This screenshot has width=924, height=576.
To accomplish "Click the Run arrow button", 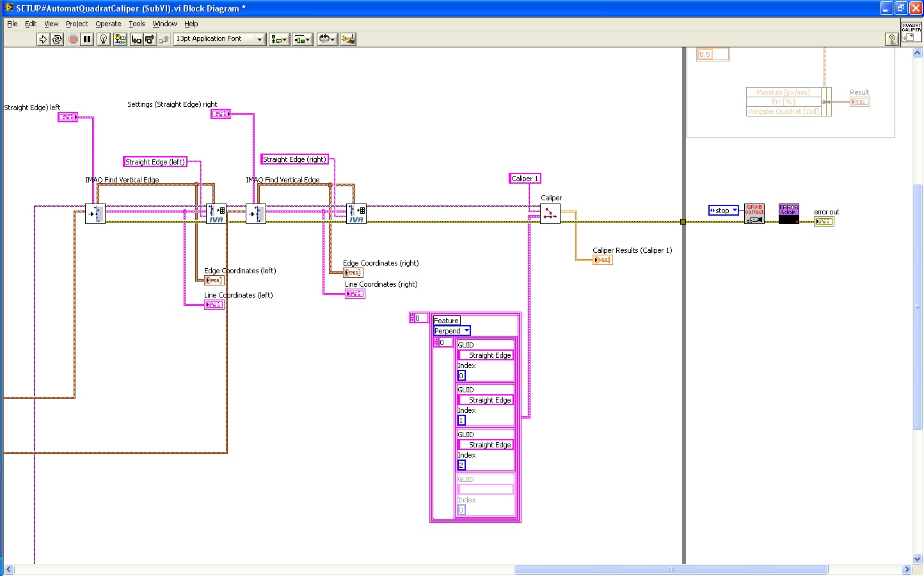I will pos(43,39).
